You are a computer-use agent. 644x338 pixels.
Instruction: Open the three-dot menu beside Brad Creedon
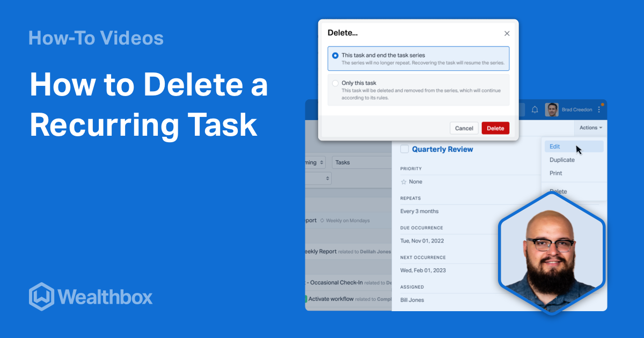(x=599, y=109)
